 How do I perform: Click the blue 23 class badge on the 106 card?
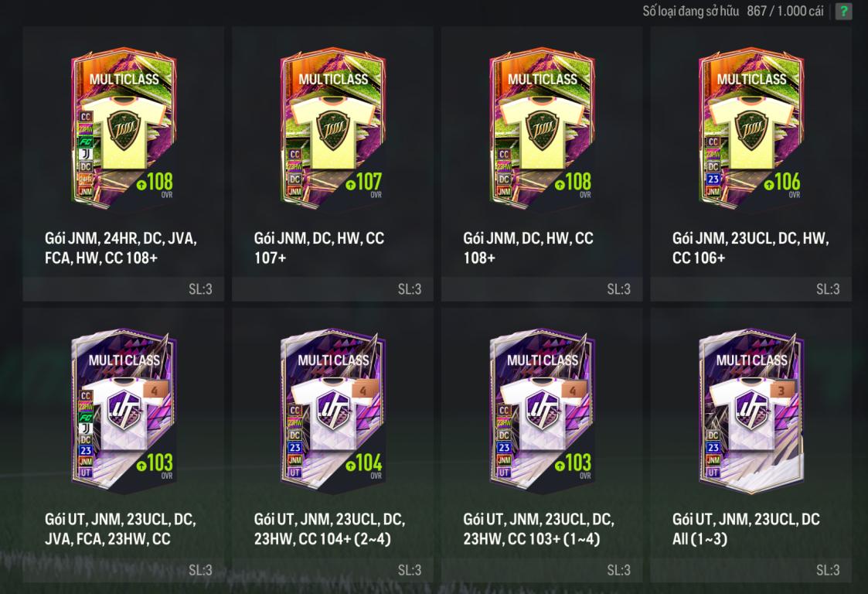tap(713, 179)
